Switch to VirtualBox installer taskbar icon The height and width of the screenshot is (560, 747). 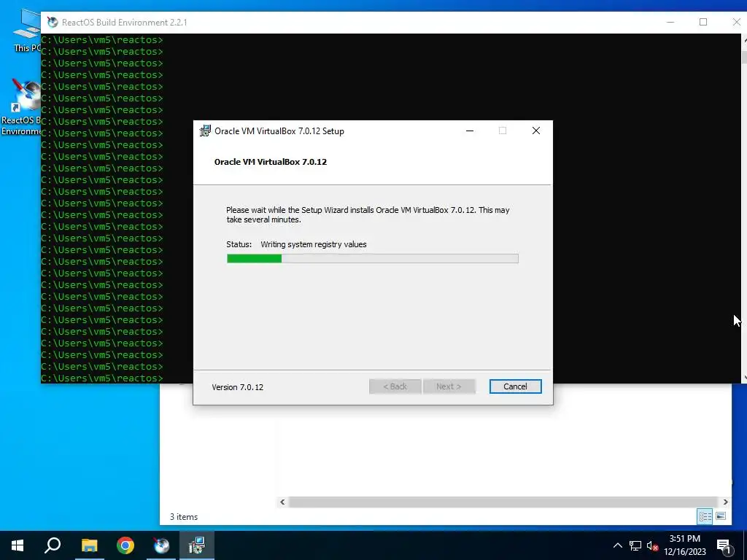click(x=197, y=545)
